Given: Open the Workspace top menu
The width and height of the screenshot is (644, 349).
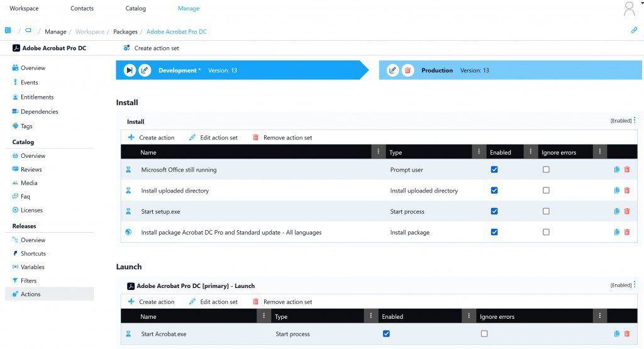Looking at the screenshot, I should click(x=24, y=8).
